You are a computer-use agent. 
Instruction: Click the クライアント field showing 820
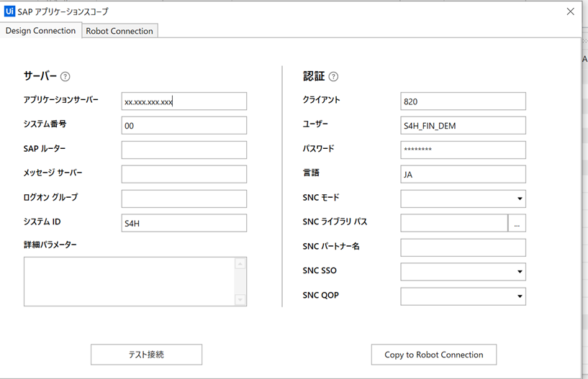(463, 101)
